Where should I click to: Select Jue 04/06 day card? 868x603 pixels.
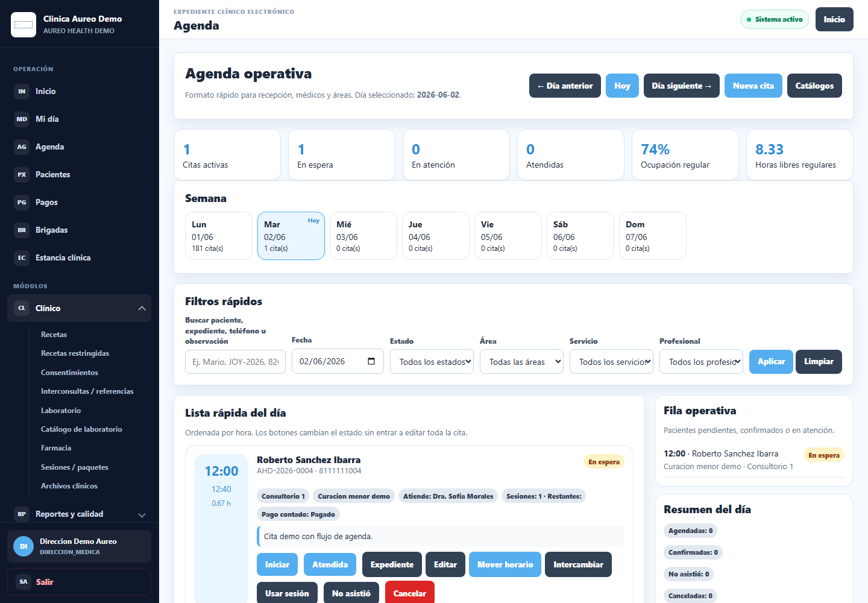pyautogui.click(x=436, y=236)
